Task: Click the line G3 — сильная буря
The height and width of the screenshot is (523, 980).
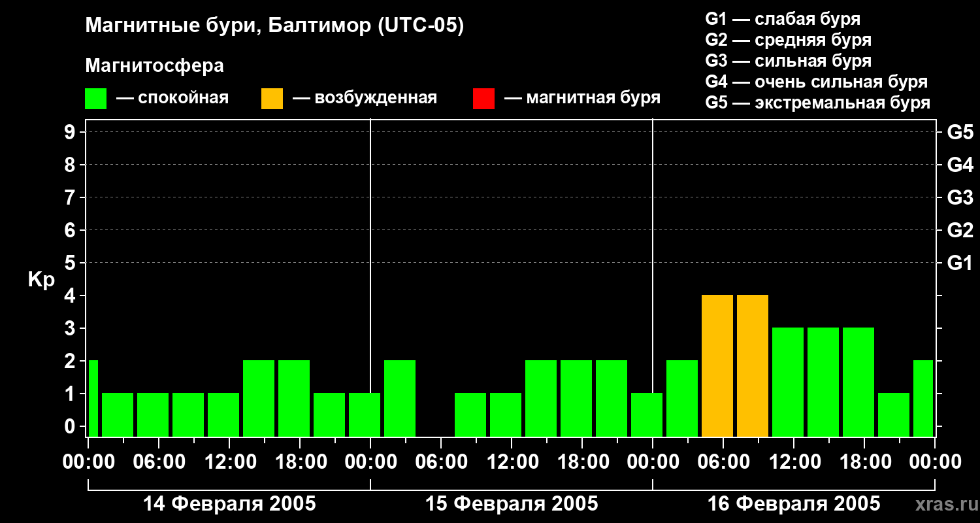Action: point(788,61)
